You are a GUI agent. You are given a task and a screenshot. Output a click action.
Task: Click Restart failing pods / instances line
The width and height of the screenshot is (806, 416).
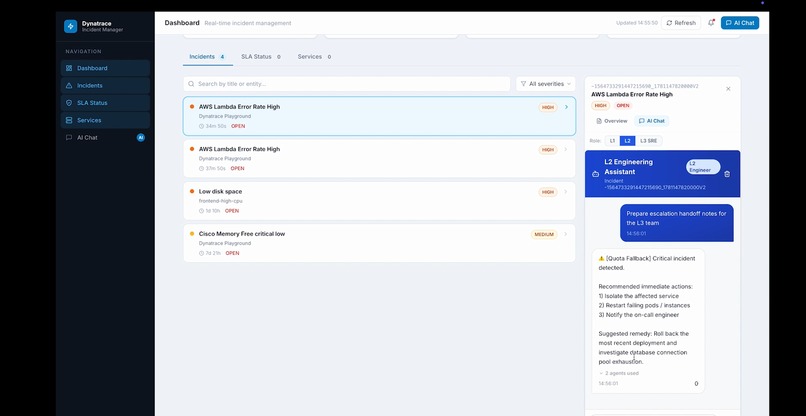point(644,305)
